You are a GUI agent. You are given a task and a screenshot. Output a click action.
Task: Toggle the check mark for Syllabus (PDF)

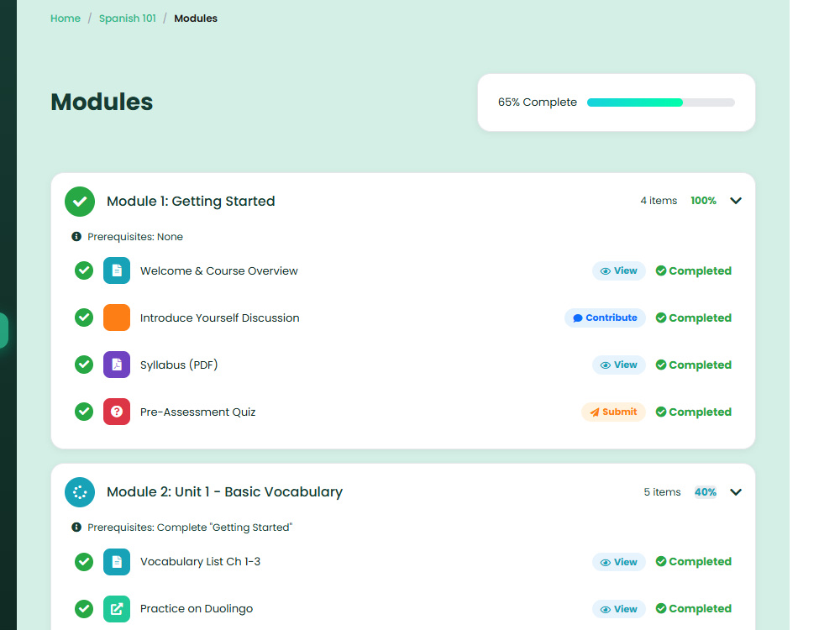83,365
